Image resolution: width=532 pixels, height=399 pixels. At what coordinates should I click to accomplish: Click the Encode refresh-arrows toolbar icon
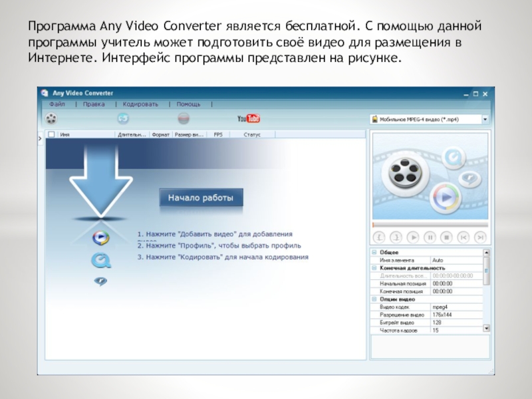(x=123, y=118)
